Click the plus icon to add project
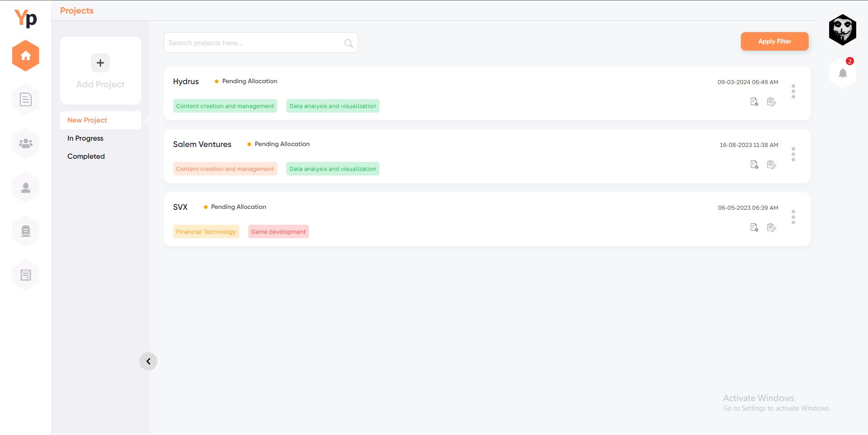 point(100,63)
